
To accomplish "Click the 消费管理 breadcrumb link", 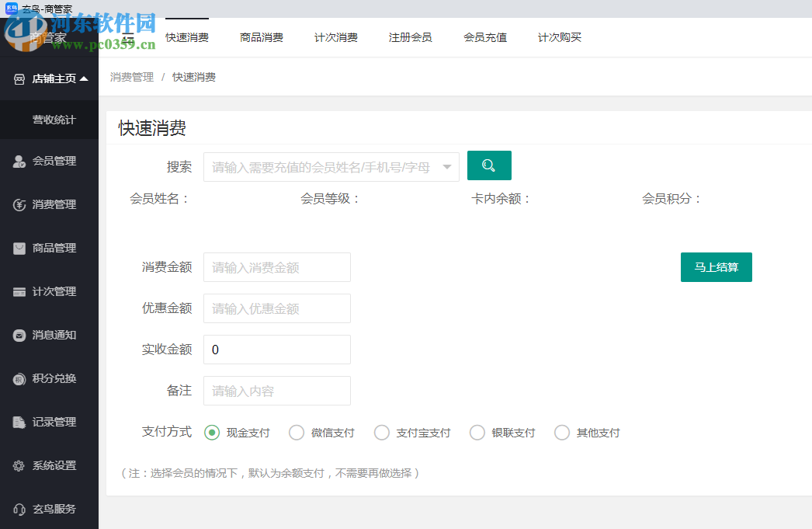I will pyautogui.click(x=130, y=77).
